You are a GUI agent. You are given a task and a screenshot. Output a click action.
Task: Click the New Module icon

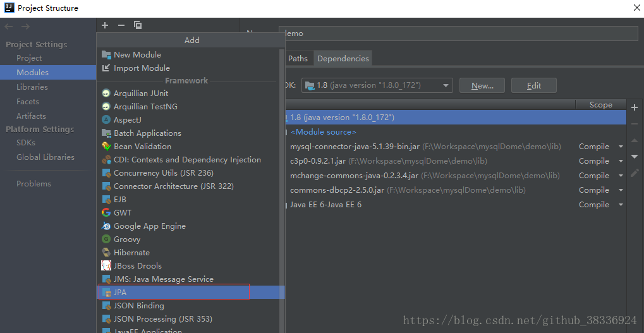click(106, 54)
